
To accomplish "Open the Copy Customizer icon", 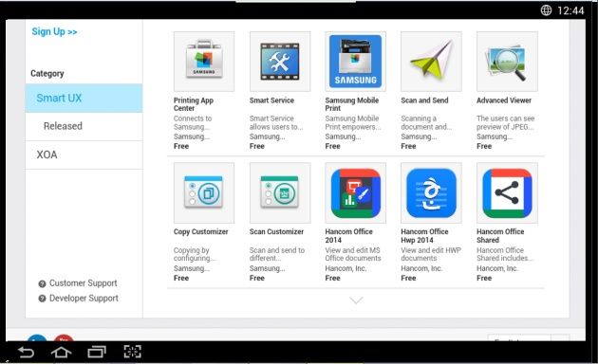I will tap(204, 192).
